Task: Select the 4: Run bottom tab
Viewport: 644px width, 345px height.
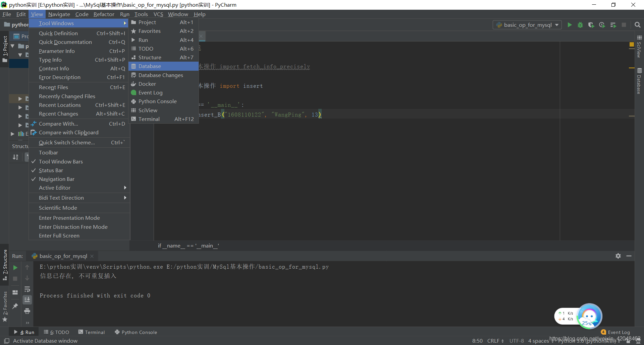Action: coord(24,332)
